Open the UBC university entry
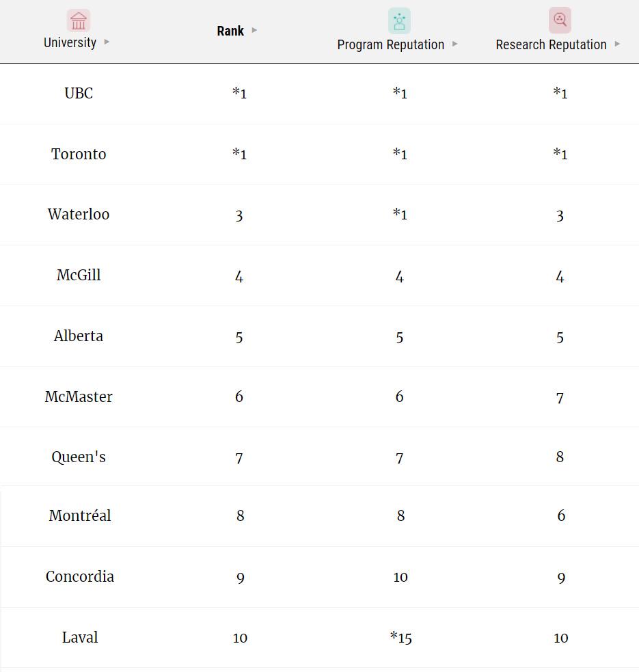Screen dimensions: 639x672 pyautogui.click(x=79, y=93)
